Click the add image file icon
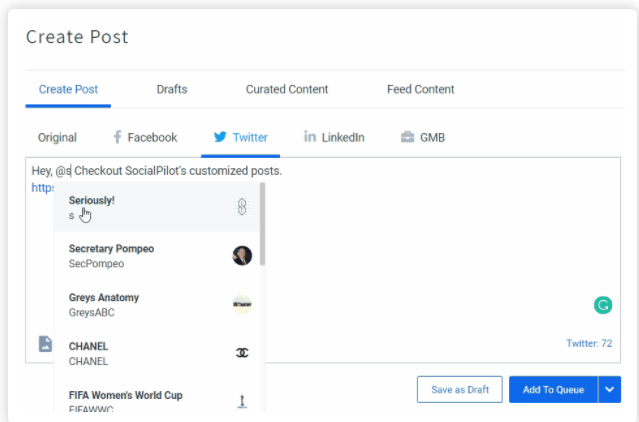 click(x=45, y=344)
